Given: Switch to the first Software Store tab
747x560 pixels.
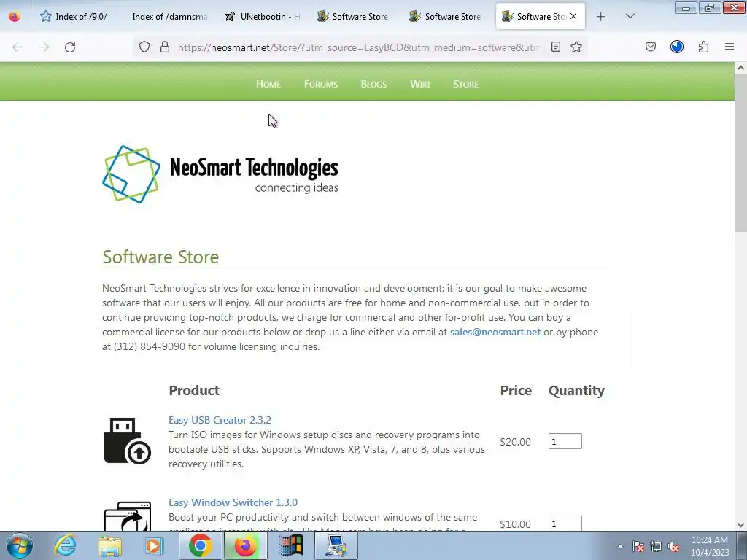Looking at the screenshot, I should [355, 17].
